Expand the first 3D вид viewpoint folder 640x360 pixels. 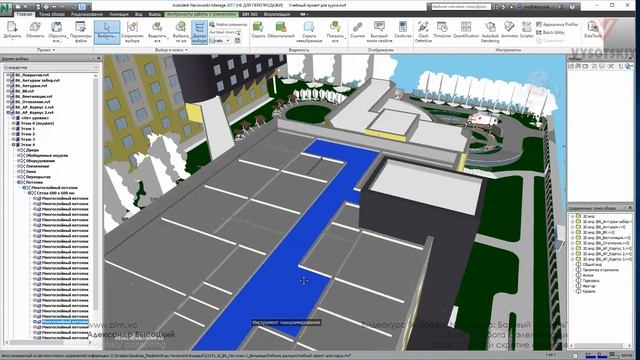coord(572,216)
